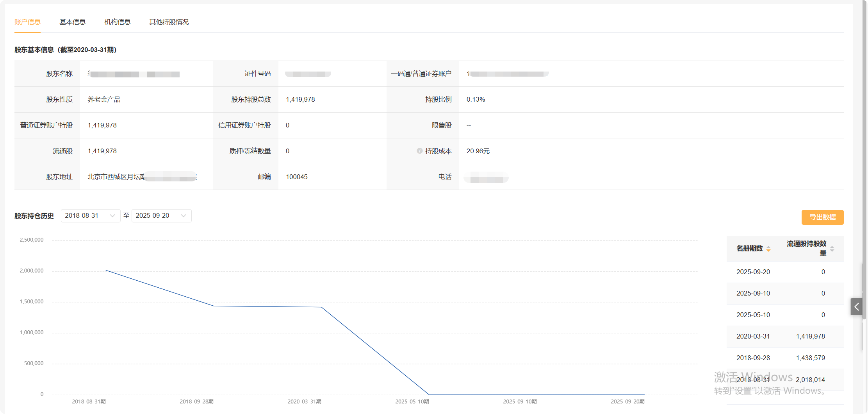Click the 名册期数 column header

click(750, 249)
